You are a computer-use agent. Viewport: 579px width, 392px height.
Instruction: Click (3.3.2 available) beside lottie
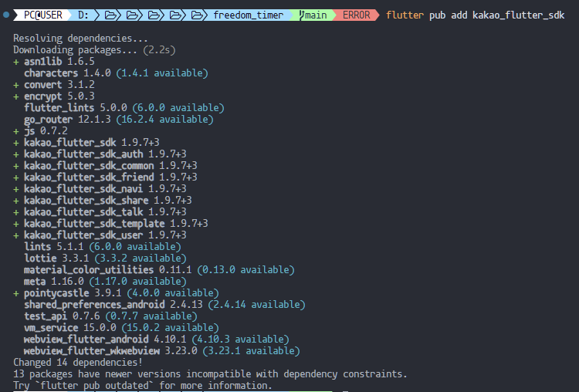[x=141, y=258]
